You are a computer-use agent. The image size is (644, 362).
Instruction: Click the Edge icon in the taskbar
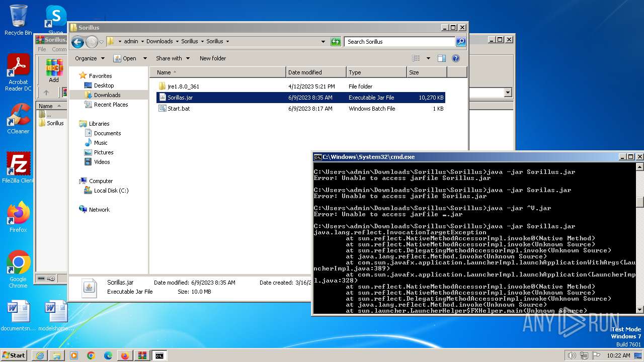click(x=108, y=355)
